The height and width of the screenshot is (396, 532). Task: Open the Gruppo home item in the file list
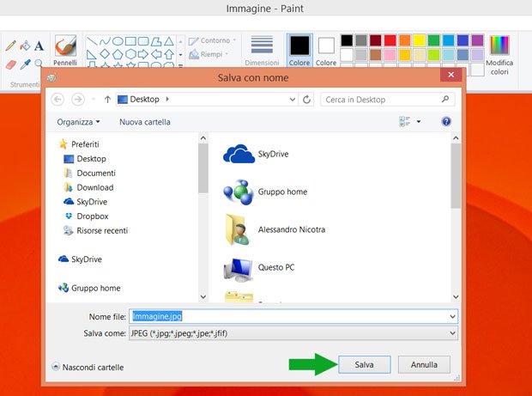265,192
